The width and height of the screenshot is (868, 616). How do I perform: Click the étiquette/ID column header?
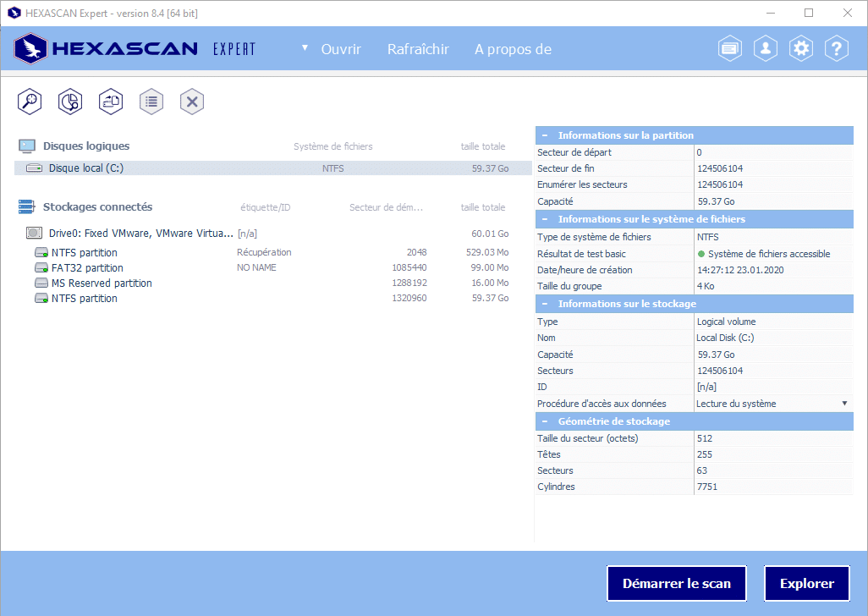pyautogui.click(x=265, y=207)
